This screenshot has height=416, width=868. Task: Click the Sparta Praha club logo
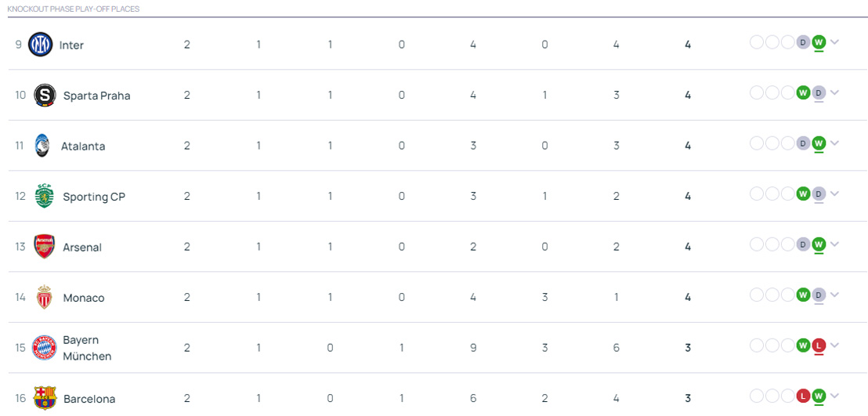pos(45,96)
